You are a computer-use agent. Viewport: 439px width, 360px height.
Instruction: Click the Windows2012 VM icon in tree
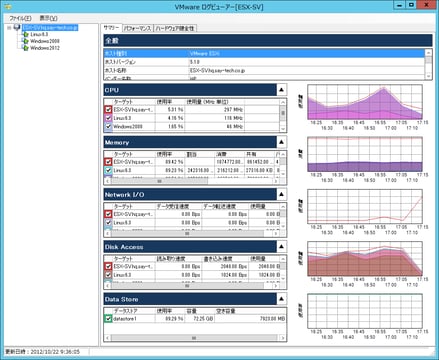click(25, 48)
